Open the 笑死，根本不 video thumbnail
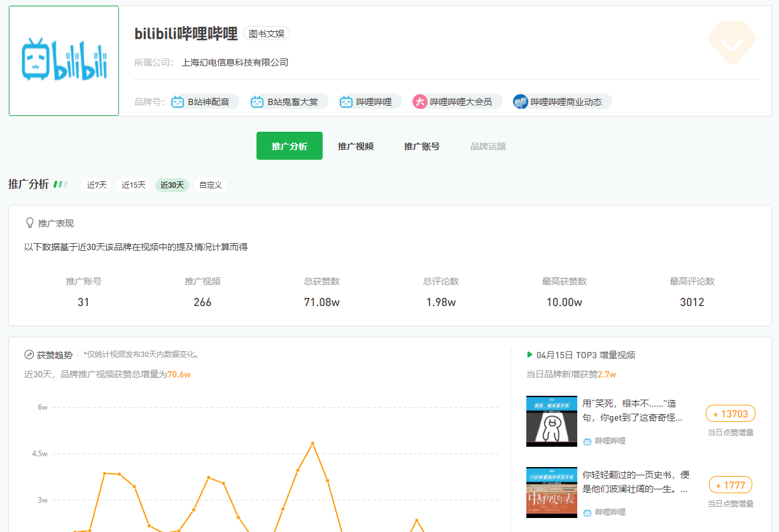The width and height of the screenshot is (779, 532). pyautogui.click(x=552, y=421)
